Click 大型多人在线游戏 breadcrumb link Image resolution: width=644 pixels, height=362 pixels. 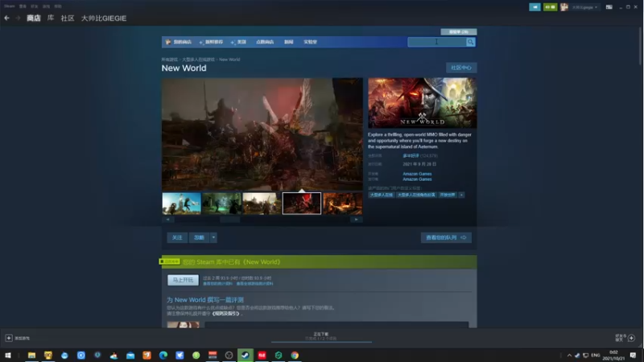pyautogui.click(x=198, y=60)
